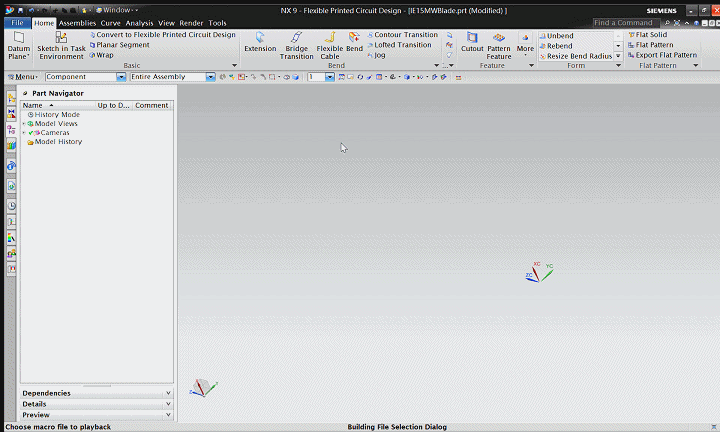Expand the Model Views tree node
This screenshot has width=720, height=432.
tap(24, 123)
